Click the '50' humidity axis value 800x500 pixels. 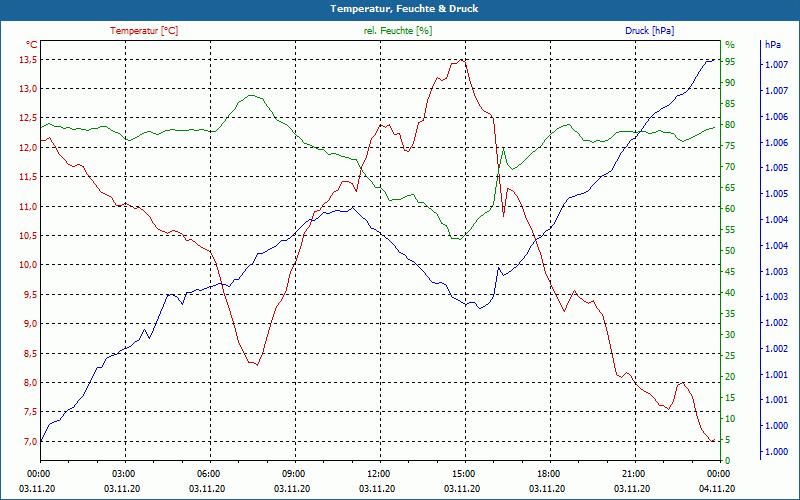730,251
